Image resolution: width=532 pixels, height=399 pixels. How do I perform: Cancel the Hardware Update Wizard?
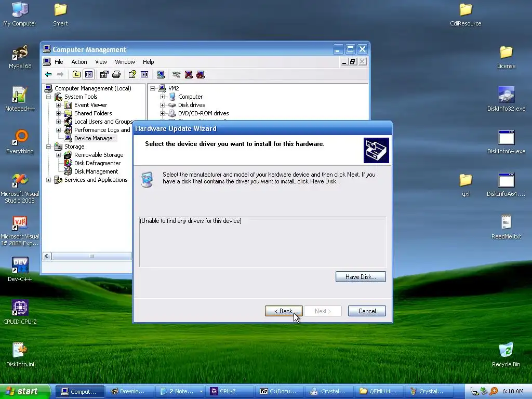click(367, 311)
